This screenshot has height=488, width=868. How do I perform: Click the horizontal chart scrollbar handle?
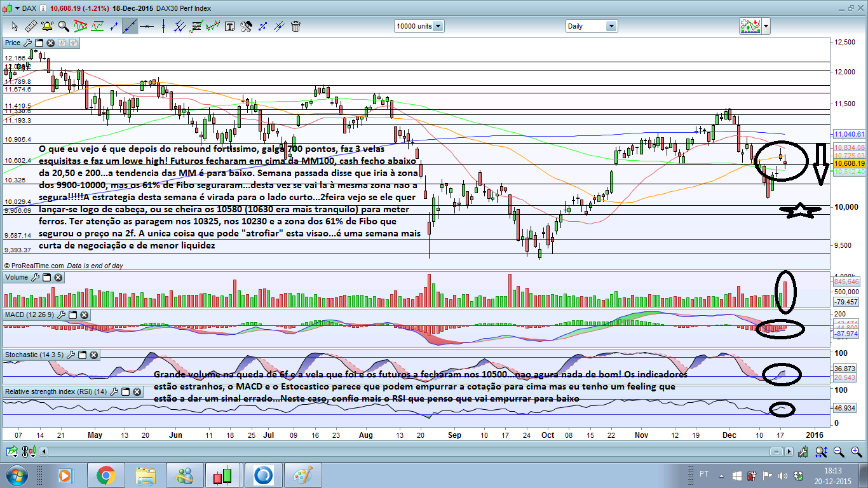pyautogui.click(x=776, y=451)
